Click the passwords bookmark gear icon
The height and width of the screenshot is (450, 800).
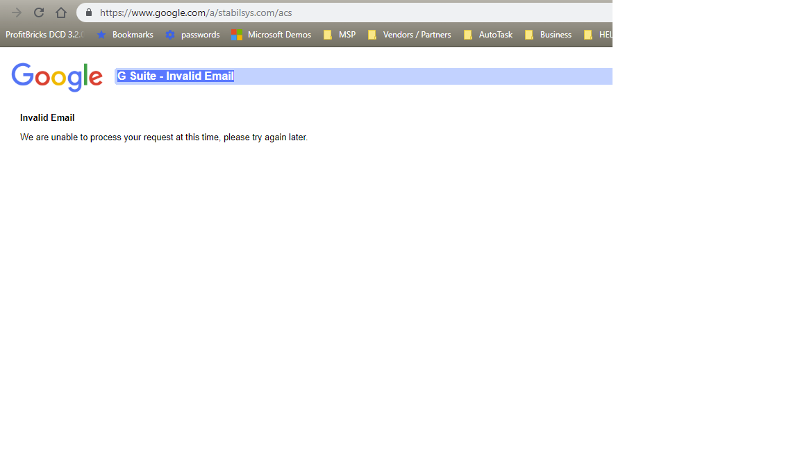click(170, 35)
